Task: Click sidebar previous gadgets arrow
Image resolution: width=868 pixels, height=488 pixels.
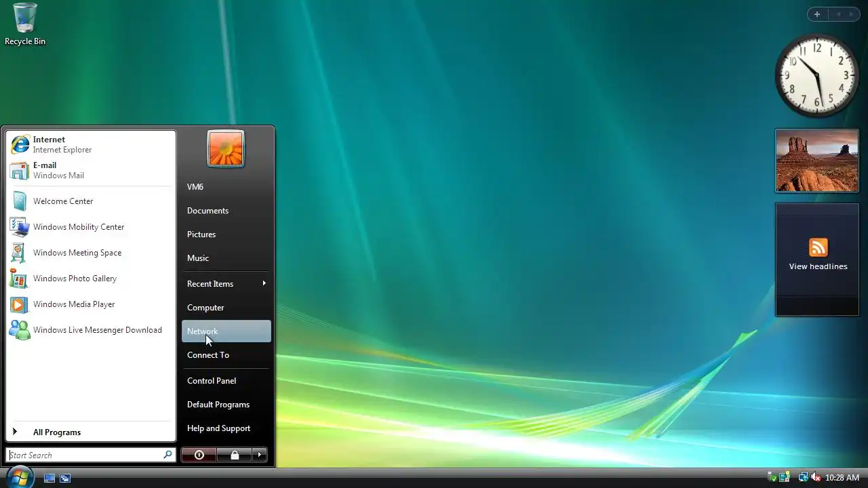Action: coord(837,14)
